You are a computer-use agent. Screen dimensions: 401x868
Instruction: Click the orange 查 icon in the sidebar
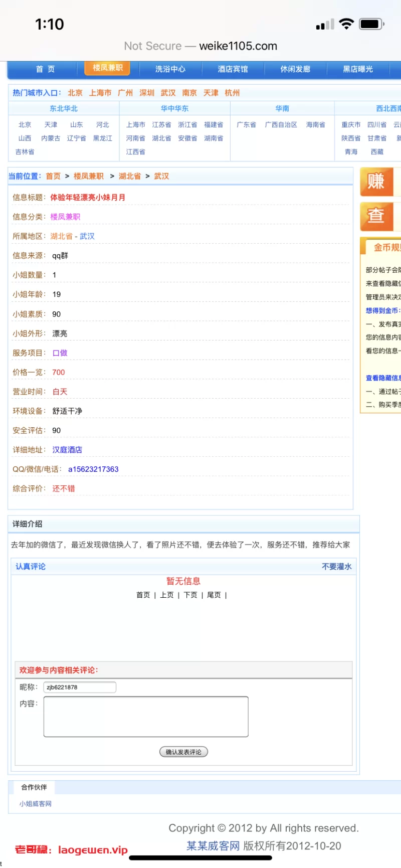point(376,216)
